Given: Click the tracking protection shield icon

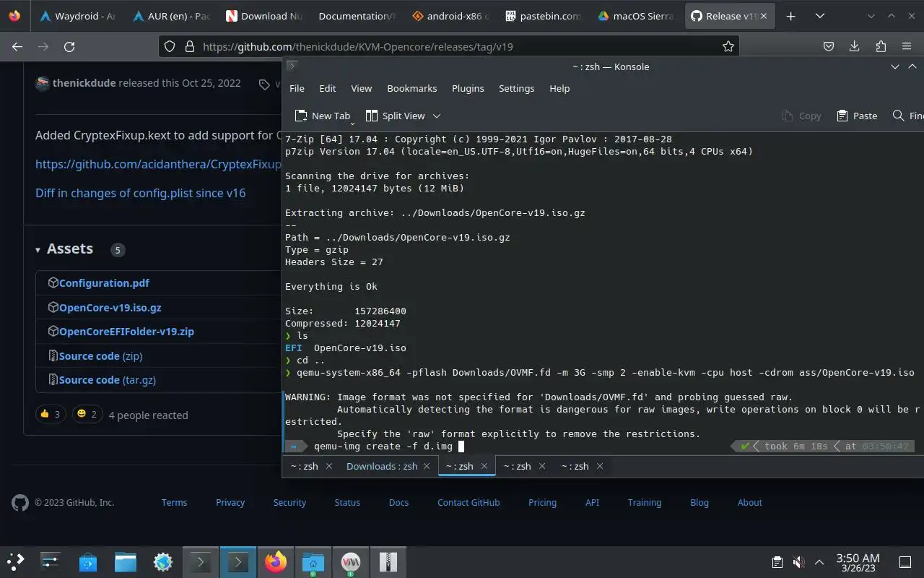Looking at the screenshot, I should click(170, 46).
